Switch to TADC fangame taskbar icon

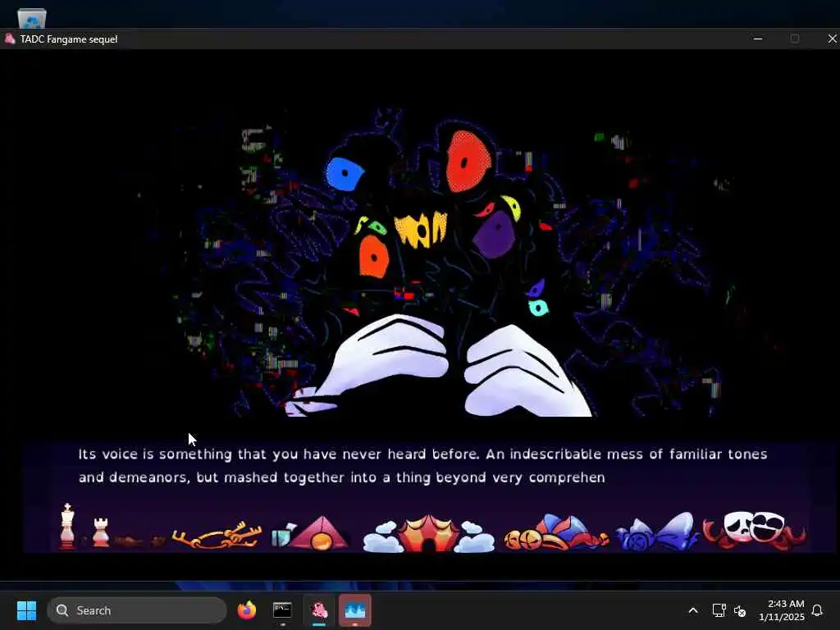point(319,610)
